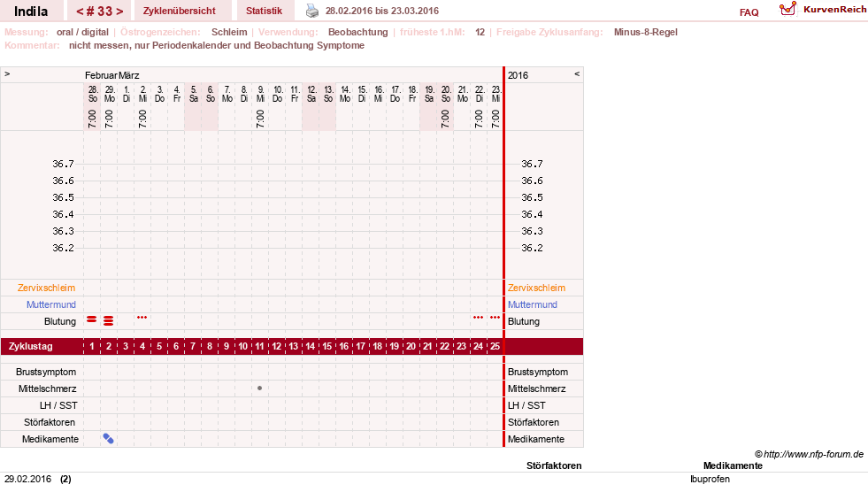Click the Zyklustag row label
This screenshot has width=868, height=500.
30,346
